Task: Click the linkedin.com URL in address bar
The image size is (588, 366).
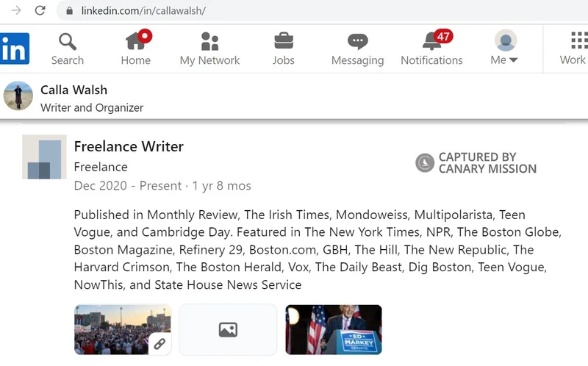Action: (143, 10)
